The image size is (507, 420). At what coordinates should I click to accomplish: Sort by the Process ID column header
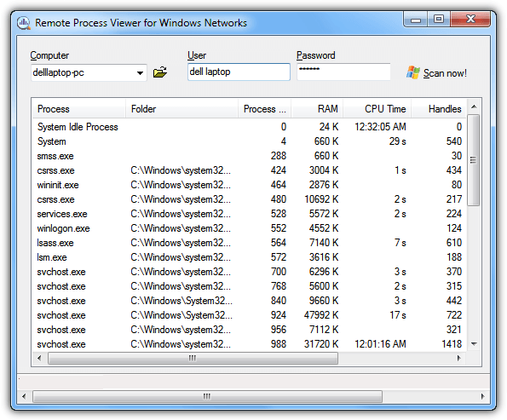(264, 109)
